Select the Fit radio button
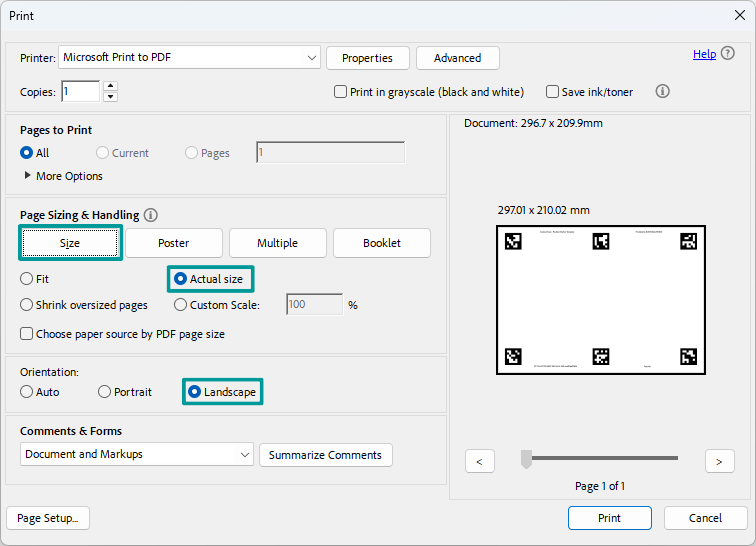 click(27, 279)
